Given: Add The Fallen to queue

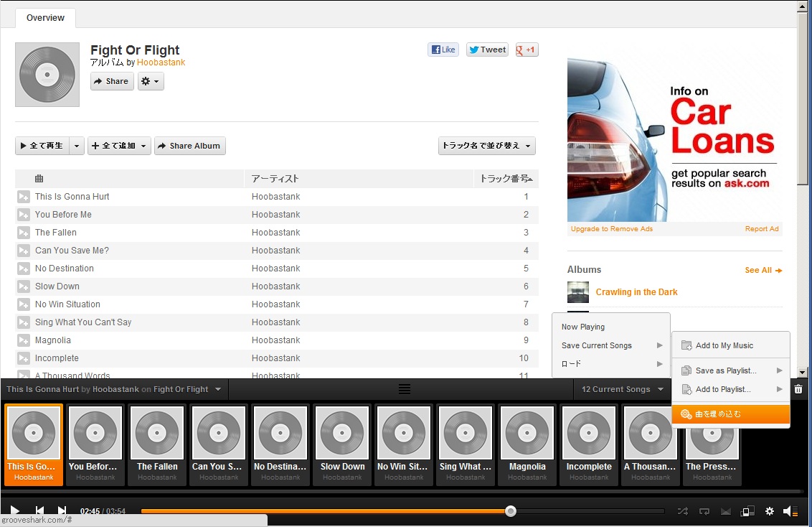Looking at the screenshot, I should [x=23, y=233].
